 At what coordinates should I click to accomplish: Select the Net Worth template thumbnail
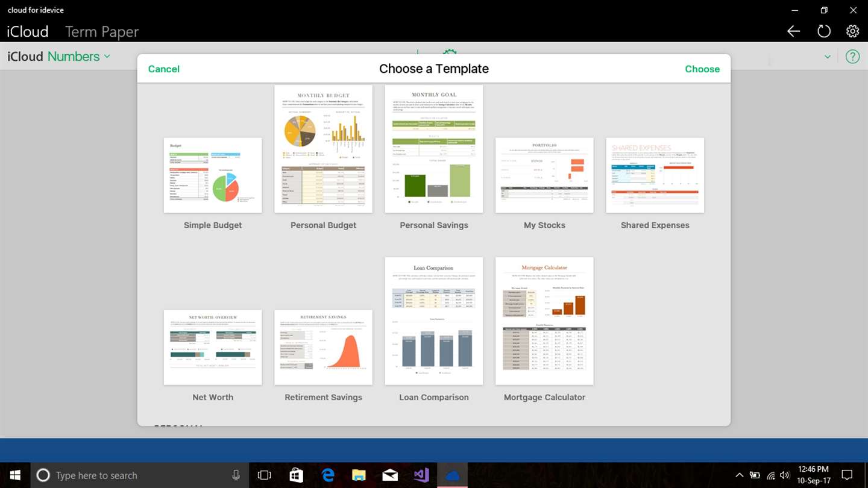pos(213,348)
